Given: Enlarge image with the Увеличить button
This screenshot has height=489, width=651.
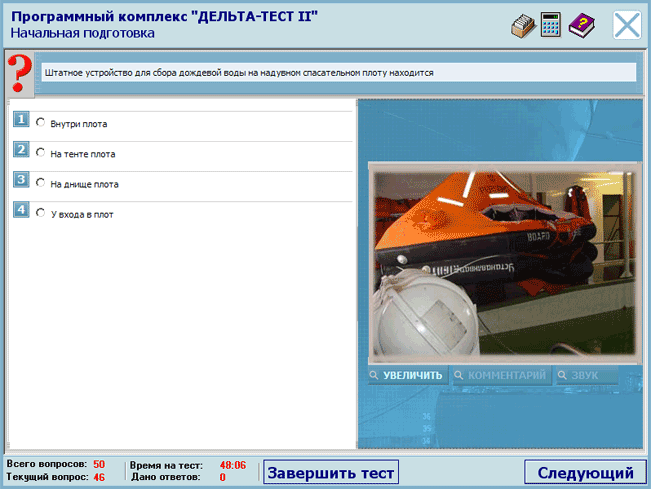Looking at the screenshot, I should [x=408, y=375].
